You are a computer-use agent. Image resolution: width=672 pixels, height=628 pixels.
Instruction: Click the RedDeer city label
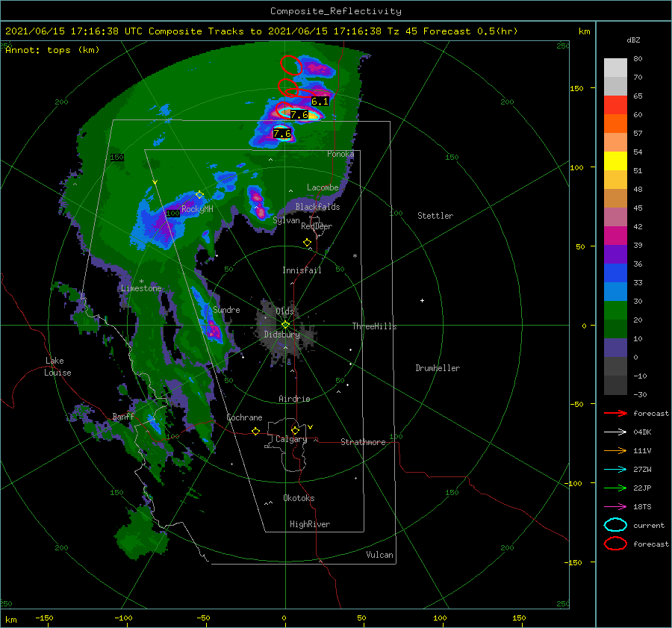(x=317, y=226)
